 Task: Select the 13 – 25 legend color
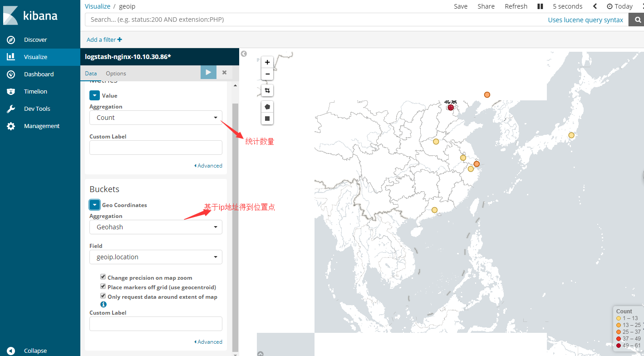619,325
